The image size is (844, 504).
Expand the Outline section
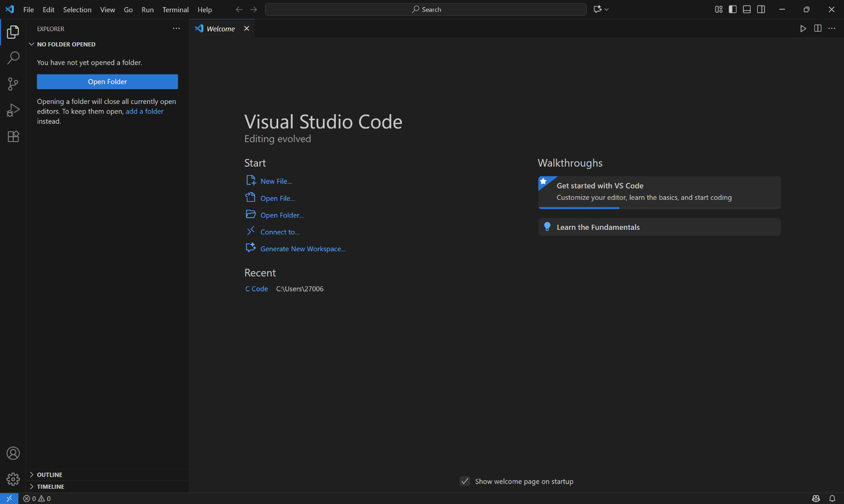(x=32, y=474)
